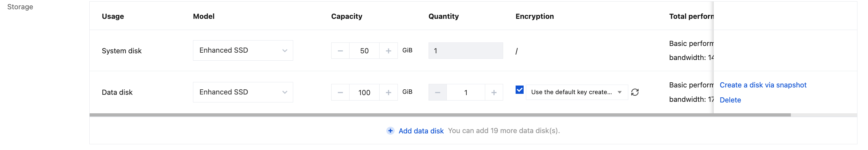Uncheck the data disk encryption checkbox

coord(519,90)
